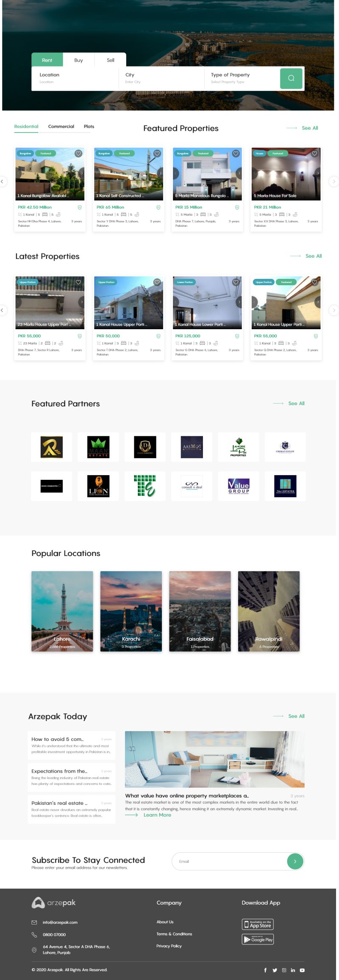Open the YouTube icon in footer
This screenshot has height=980, width=339.
tap(302, 970)
